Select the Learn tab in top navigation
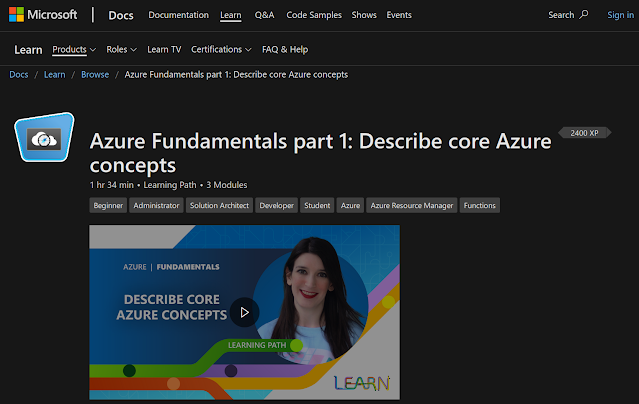 tap(231, 15)
